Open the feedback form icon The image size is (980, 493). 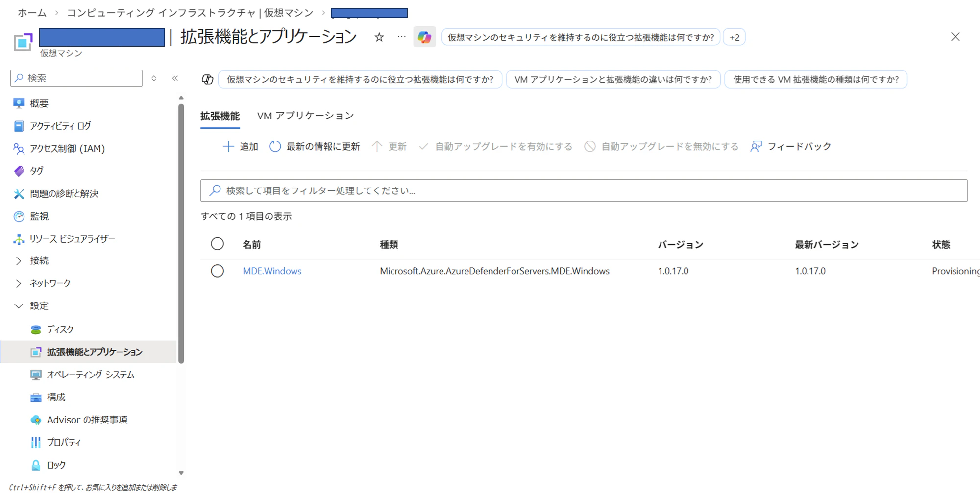click(x=756, y=146)
